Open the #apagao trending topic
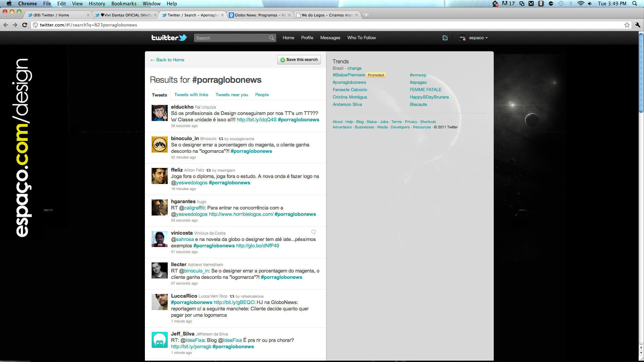Viewport: 644px width, 362px height. 418,82
